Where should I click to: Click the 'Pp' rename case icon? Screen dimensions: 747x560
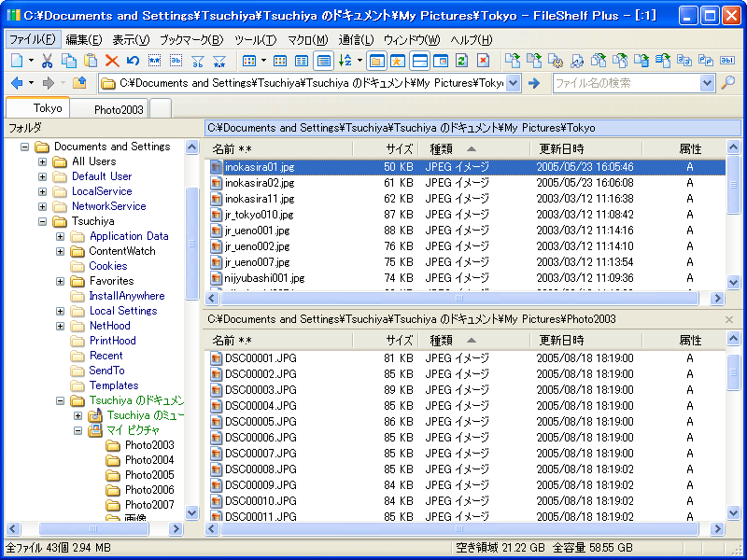(706, 61)
